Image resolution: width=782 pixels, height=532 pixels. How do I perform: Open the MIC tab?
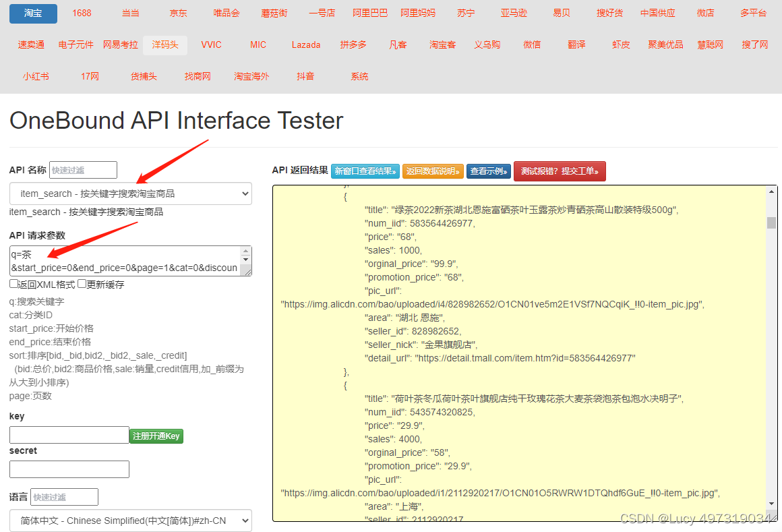click(258, 45)
